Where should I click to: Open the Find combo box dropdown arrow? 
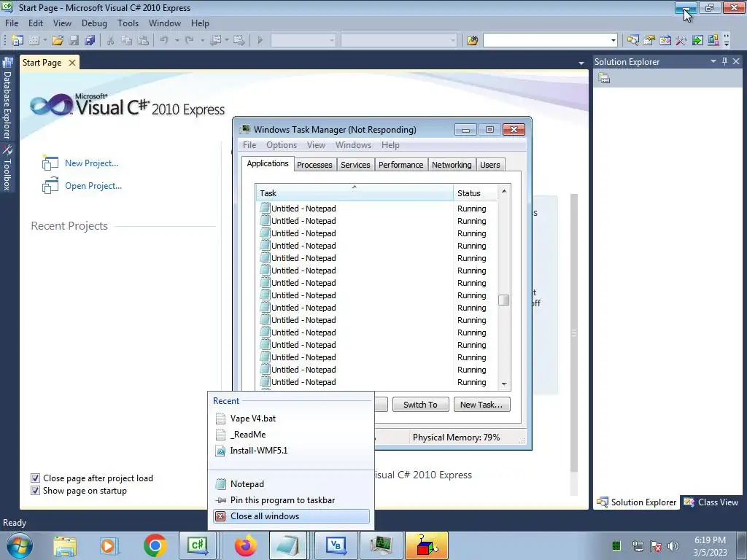coord(613,41)
